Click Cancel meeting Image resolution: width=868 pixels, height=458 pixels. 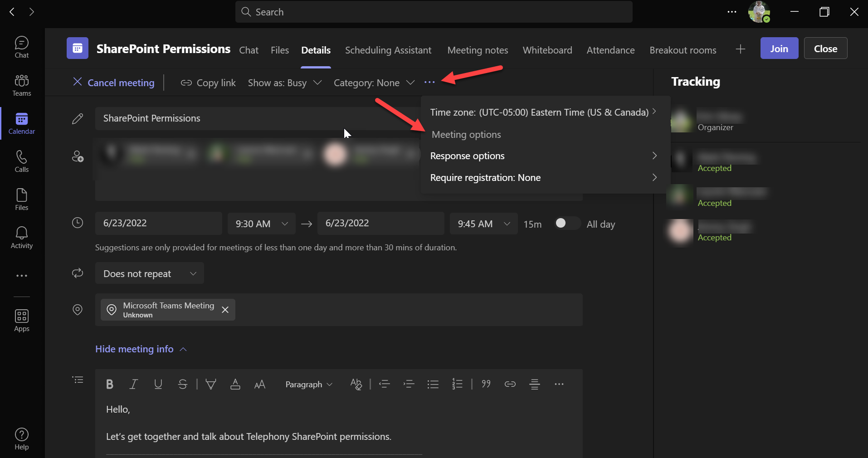(114, 83)
